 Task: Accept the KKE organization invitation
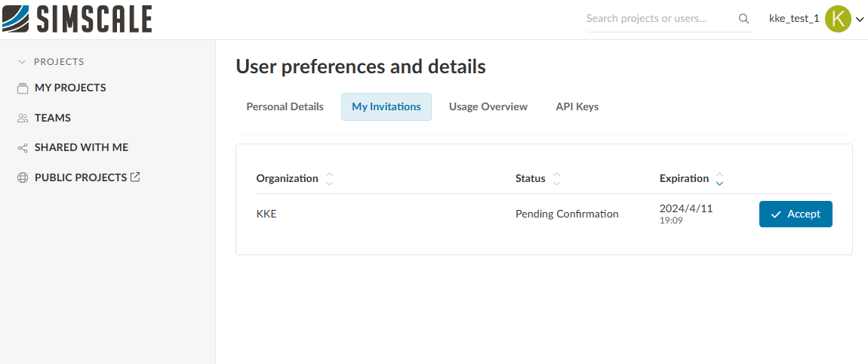pyautogui.click(x=795, y=214)
